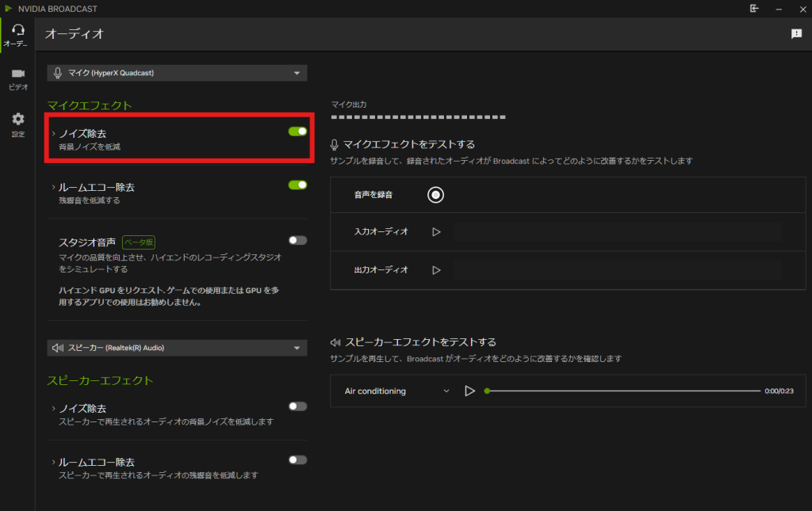Click the microphone icon in device selector

pos(57,73)
